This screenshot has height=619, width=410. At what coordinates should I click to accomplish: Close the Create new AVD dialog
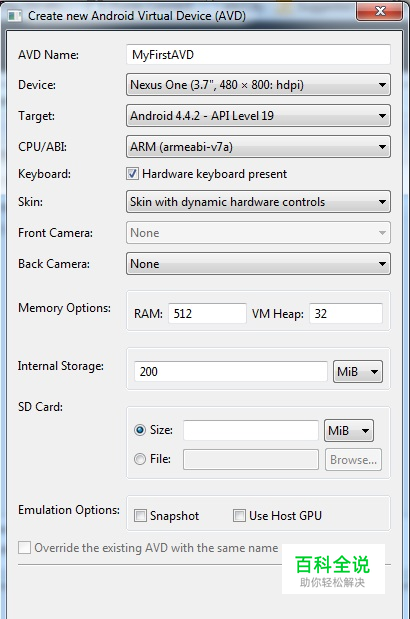coord(380,11)
